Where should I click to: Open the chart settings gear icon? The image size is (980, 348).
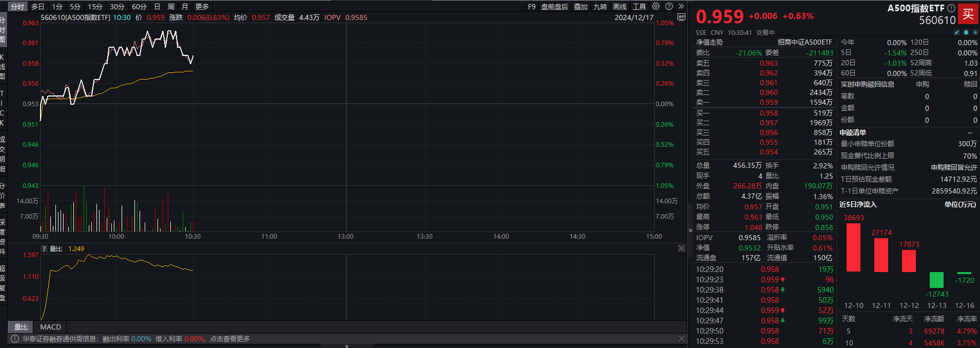coord(656,6)
